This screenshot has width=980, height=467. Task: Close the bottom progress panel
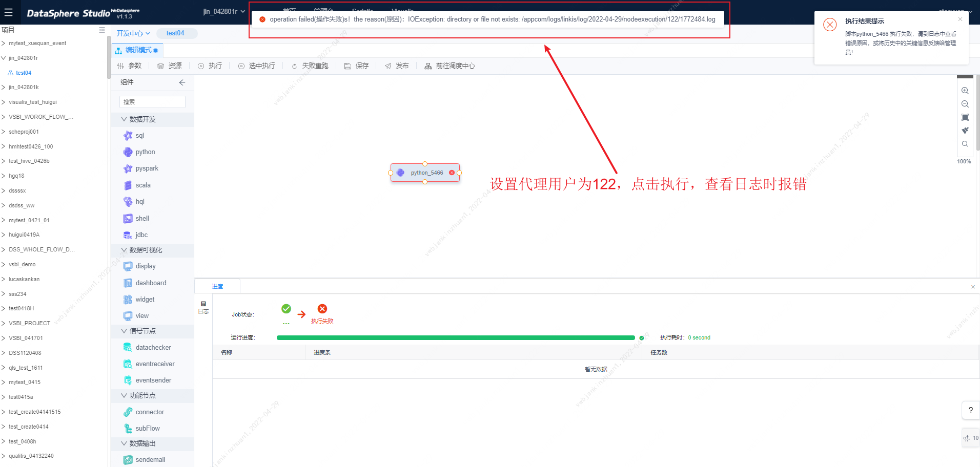[x=973, y=287]
